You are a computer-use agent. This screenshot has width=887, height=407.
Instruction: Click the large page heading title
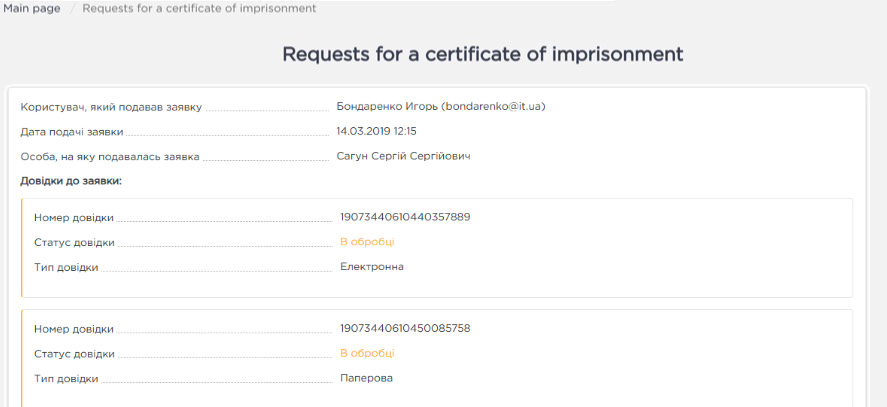click(482, 54)
